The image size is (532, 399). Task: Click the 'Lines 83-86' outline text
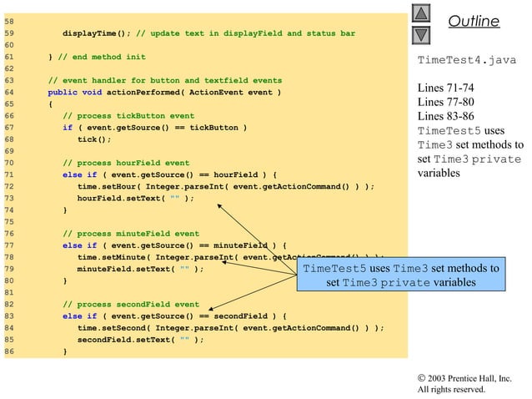click(445, 116)
